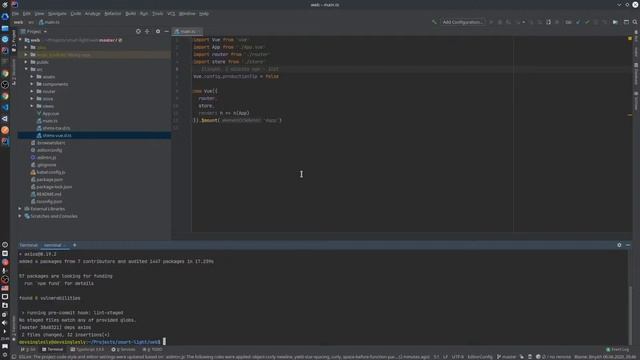Expand the components folder
The width and height of the screenshot is (640, 360).
click(x=32, y=84)
